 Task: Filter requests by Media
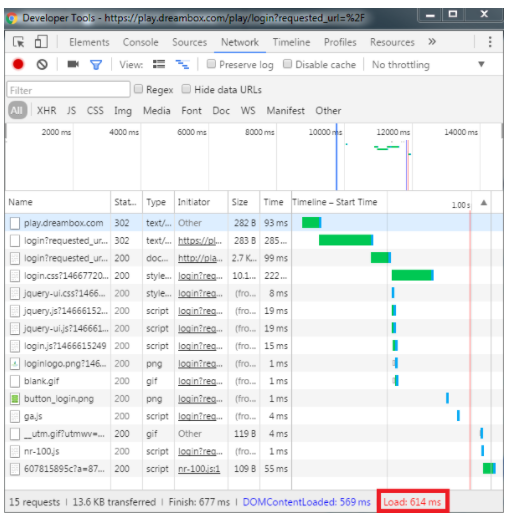(157, 110)
